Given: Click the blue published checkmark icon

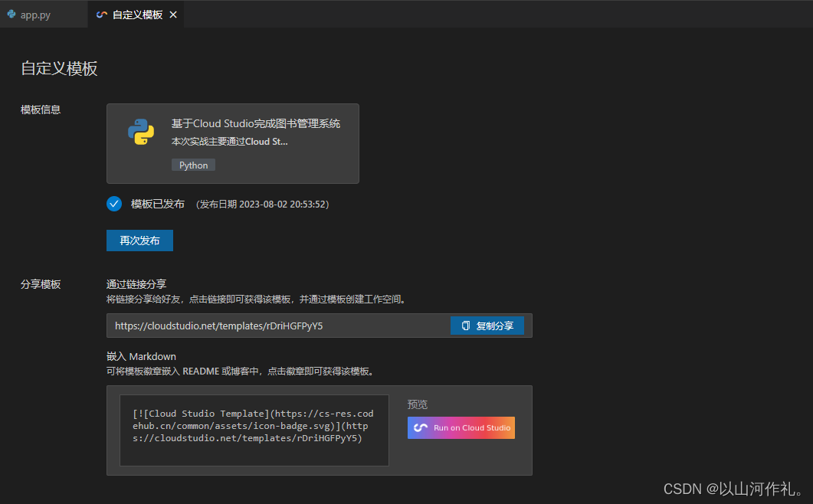Looking at the screenshot, I should (114, 204).
